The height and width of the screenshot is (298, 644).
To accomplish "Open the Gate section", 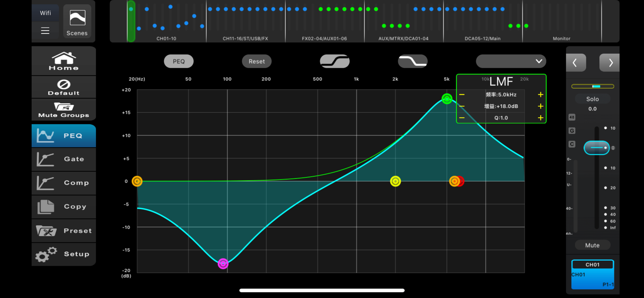I will click(x=64, y=159).
